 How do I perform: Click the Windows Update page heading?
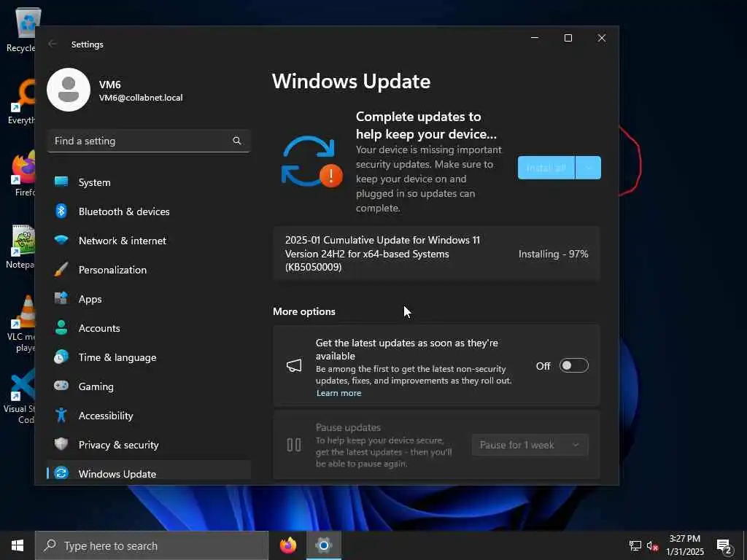(x=351, y=81)
